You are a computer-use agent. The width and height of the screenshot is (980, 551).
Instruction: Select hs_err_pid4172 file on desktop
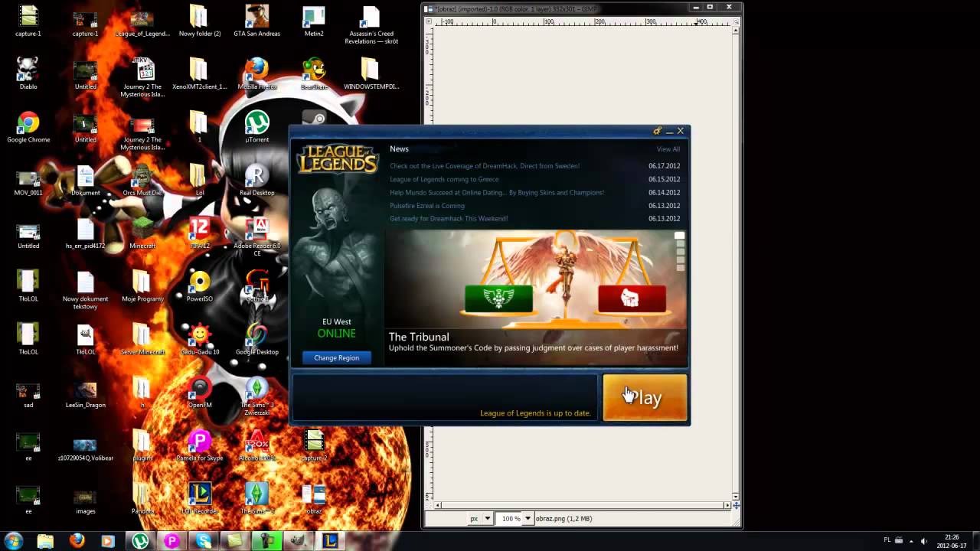pyautogui.click(x=85, y=233)
